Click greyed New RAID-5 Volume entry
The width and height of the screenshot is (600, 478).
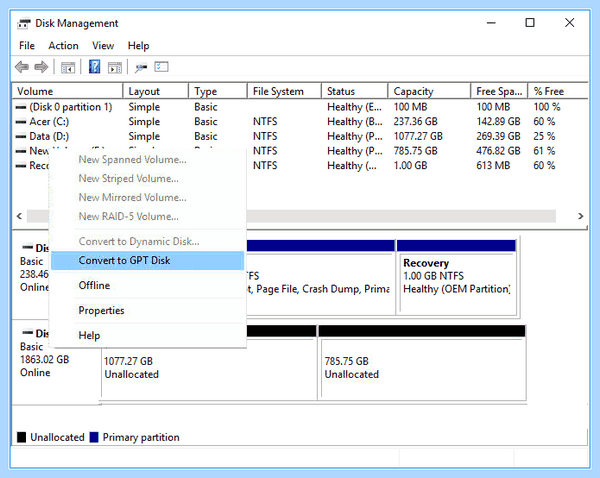pyautogui.click(x=147, y=217)
